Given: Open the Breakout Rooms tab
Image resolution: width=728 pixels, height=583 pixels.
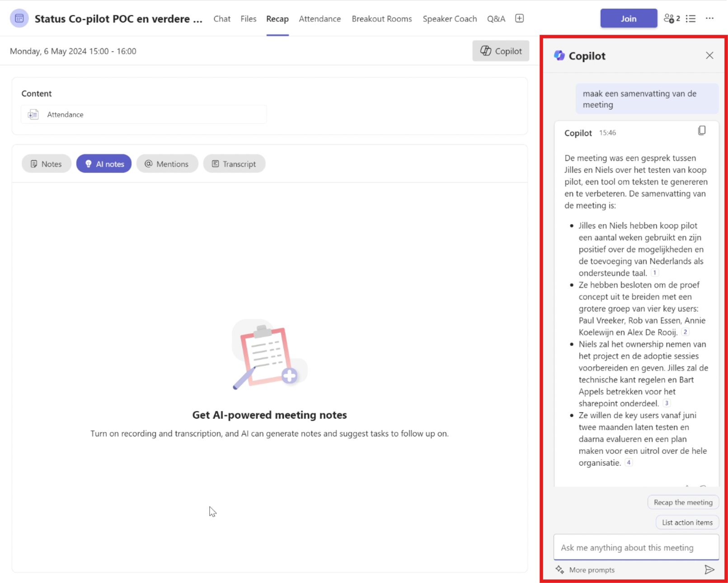Looking at the screenshot, I should (382, 19).
